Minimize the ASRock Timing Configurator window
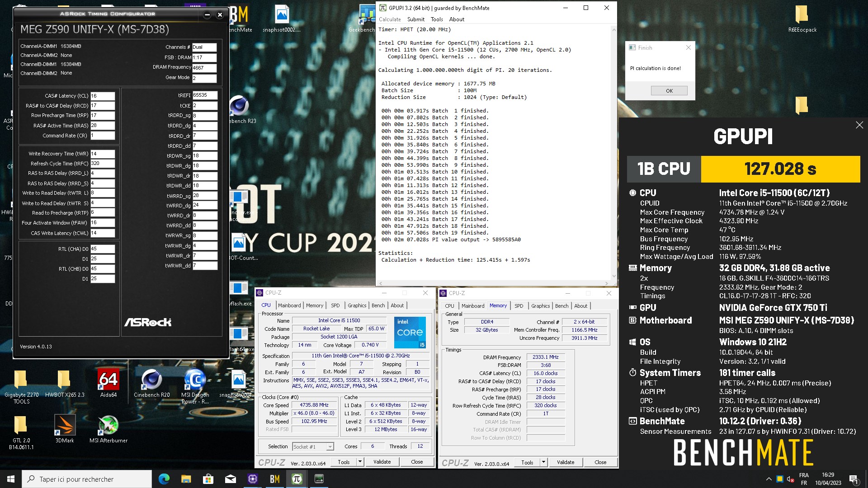This screenshot has width=868, height=488. [207, 15]
